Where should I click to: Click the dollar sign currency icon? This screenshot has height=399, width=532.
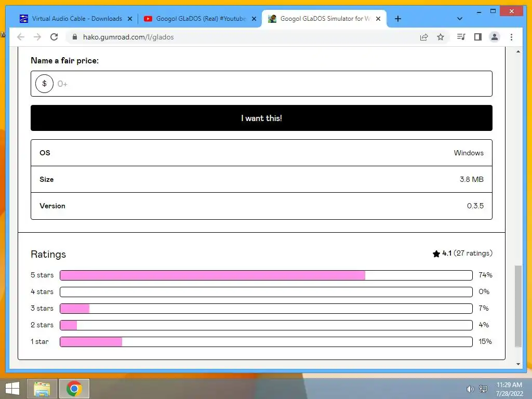(45, 84)
